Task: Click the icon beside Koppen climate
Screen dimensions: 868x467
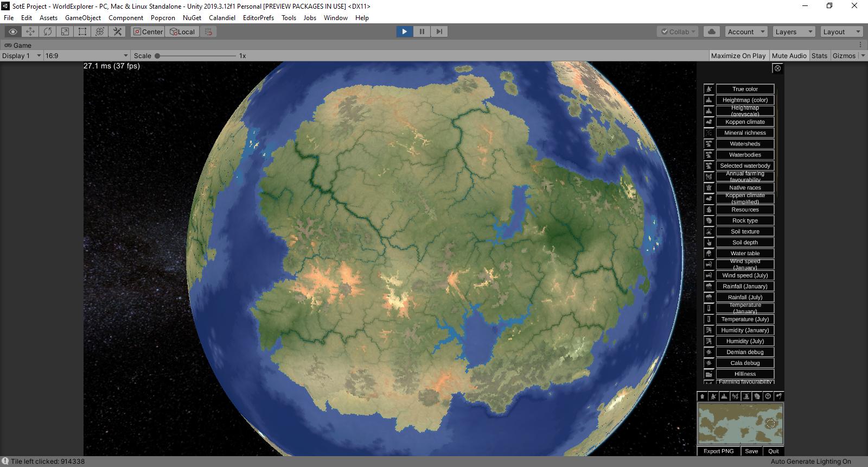Action: 709,122
